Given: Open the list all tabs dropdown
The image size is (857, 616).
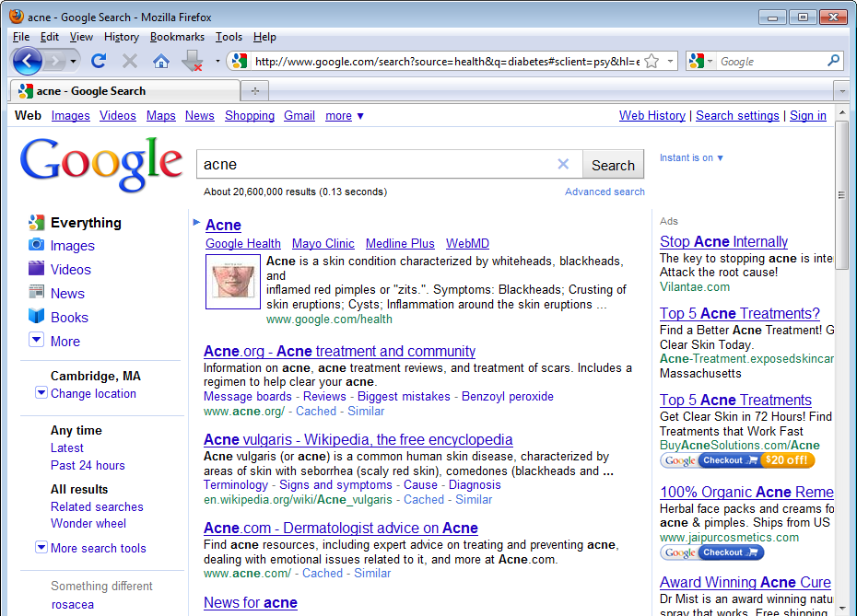Looking at the screenshot, I should coord(841,91).
